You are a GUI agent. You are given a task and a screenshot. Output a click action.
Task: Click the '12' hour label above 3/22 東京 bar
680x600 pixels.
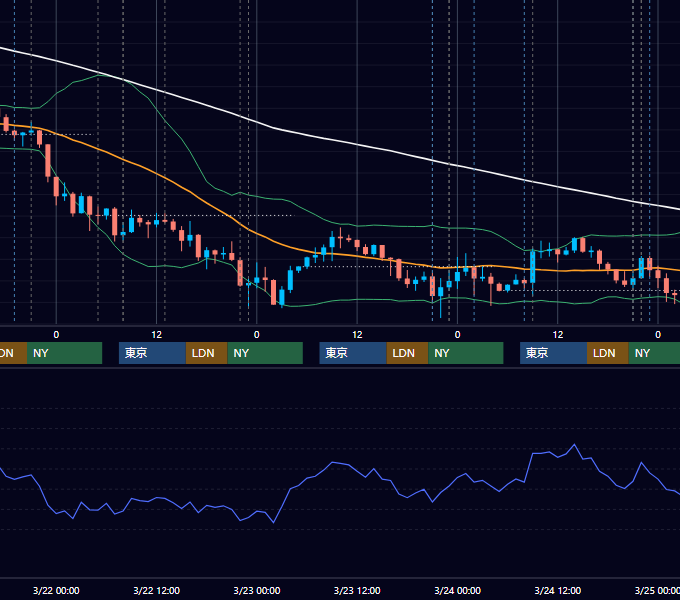[157, 335]
